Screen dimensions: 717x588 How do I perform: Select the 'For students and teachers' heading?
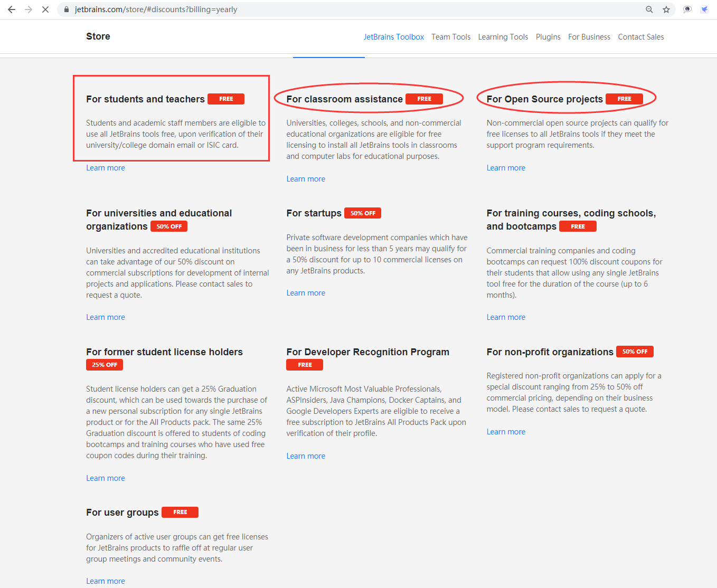[145, 99]
